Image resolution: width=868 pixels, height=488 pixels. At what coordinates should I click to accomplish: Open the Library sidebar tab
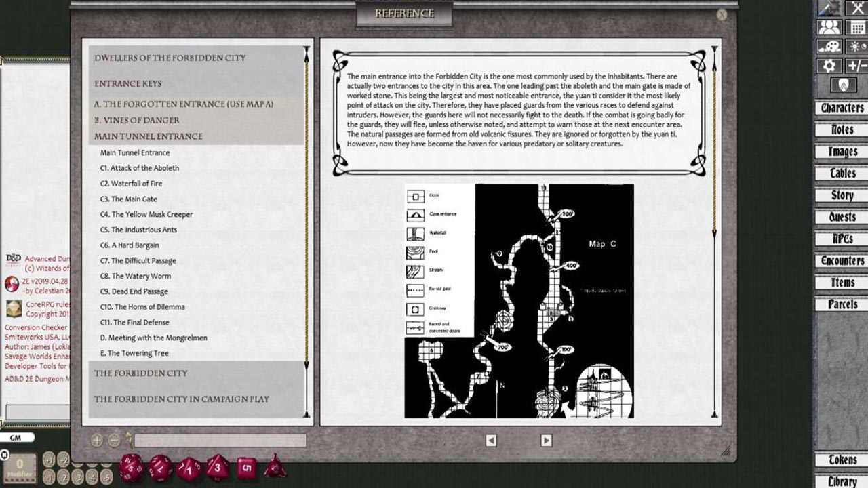(841, 481)
